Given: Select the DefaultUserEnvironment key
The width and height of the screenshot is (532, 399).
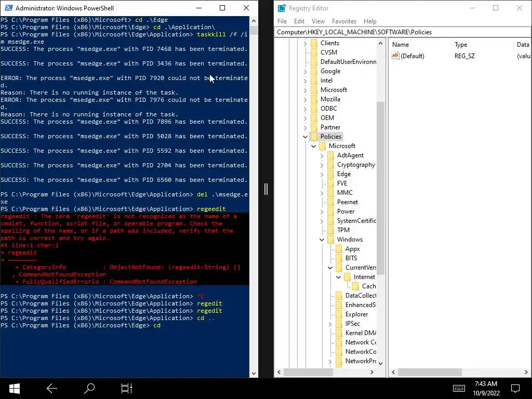Looking at the screenshot, I should click(x=348, y=62).
